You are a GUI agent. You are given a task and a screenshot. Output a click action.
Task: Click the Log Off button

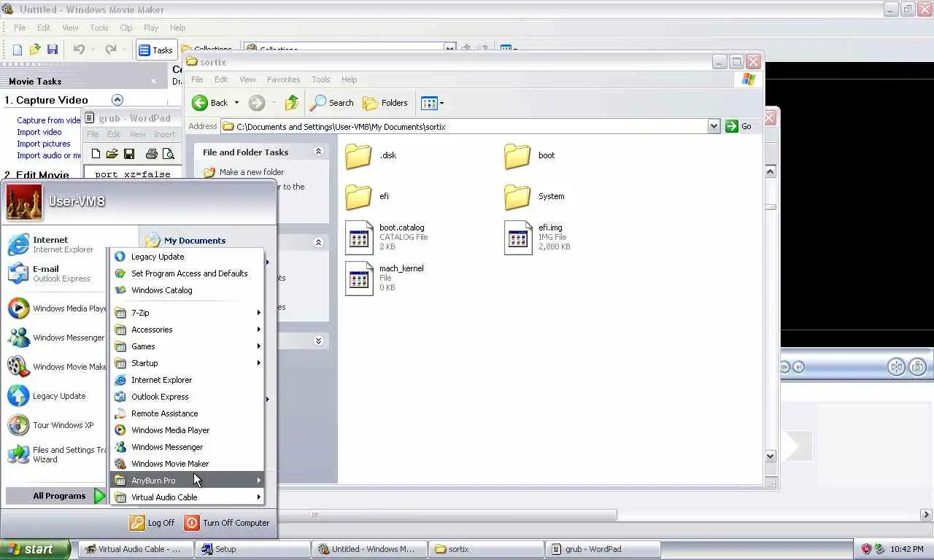click(153, 523)
